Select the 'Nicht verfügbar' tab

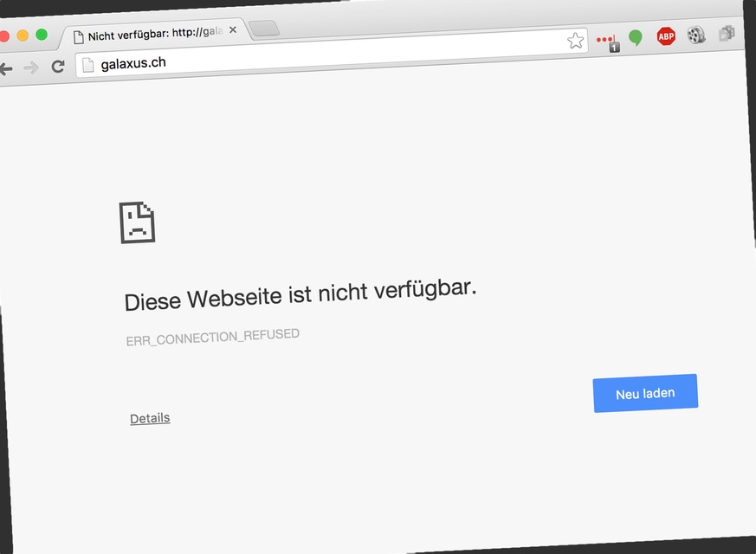(153, 34)
